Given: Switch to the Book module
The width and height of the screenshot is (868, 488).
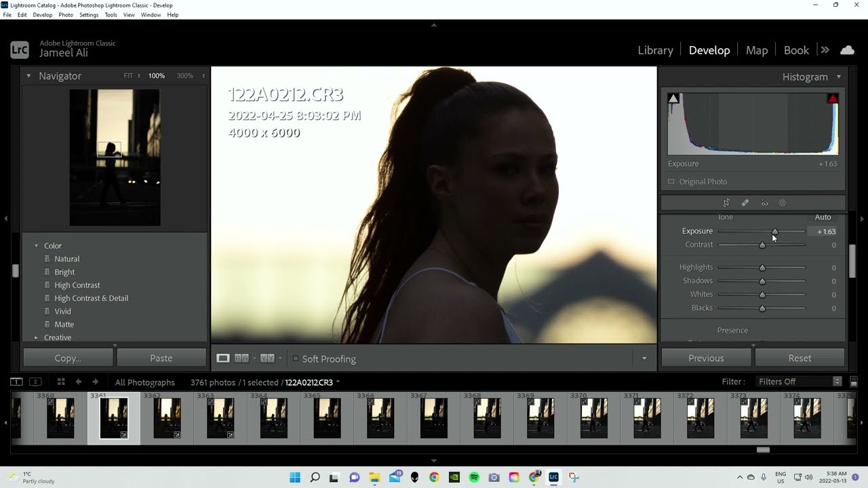Looking at the screenshot, I should [x=796, y=50].
